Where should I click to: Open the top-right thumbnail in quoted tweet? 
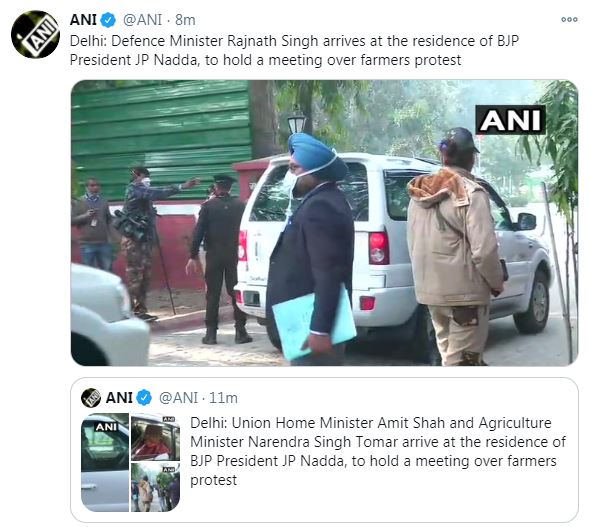[x=155, y=437]
